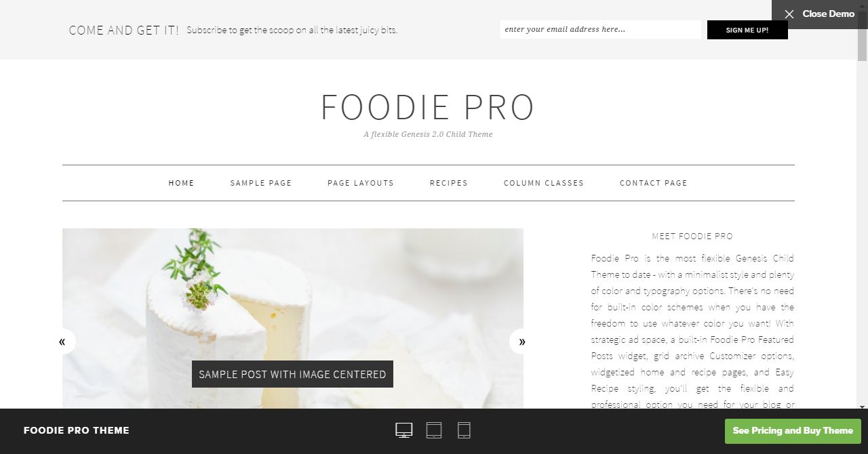This screenshot has width=868, height=454.
Task: Go to Contact Page
Action: coord(654,183)
